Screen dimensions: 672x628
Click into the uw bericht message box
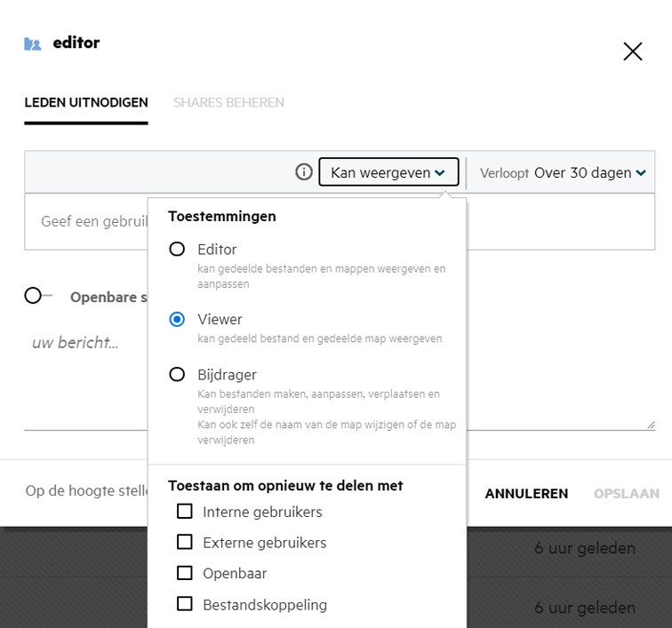84,373
